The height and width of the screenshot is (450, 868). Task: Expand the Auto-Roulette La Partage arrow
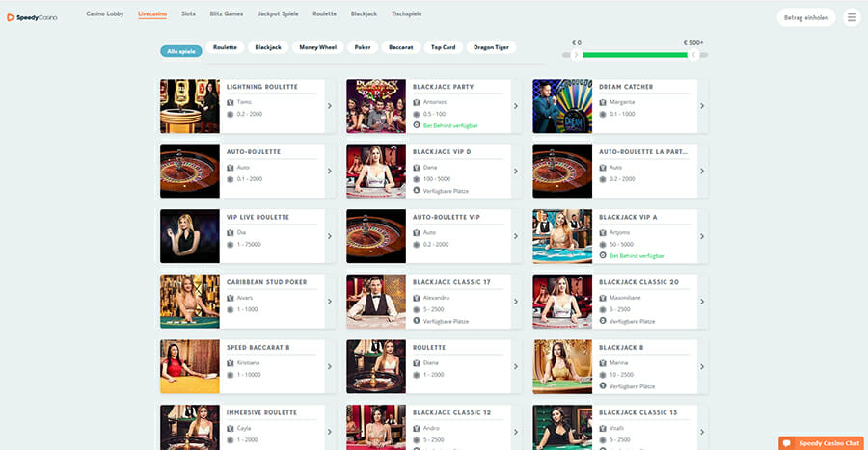point(702,172)
